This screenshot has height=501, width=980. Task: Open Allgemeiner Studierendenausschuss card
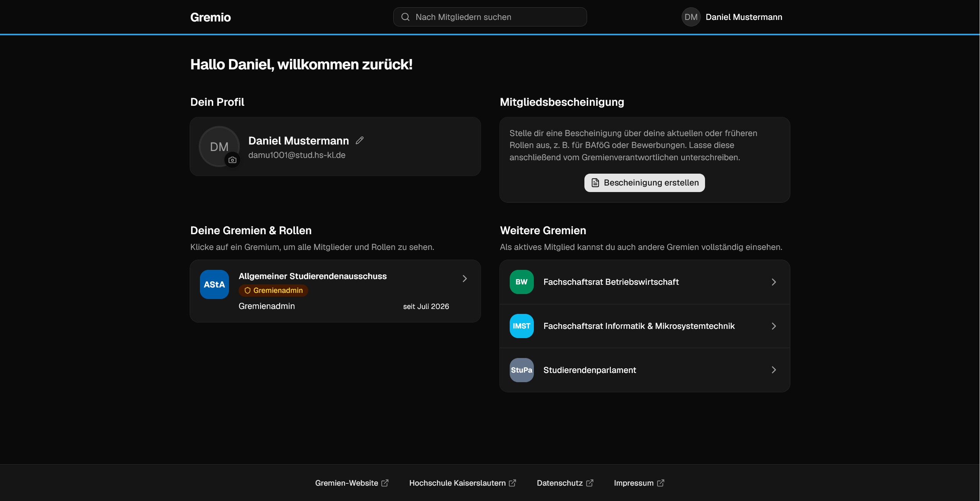335,291
